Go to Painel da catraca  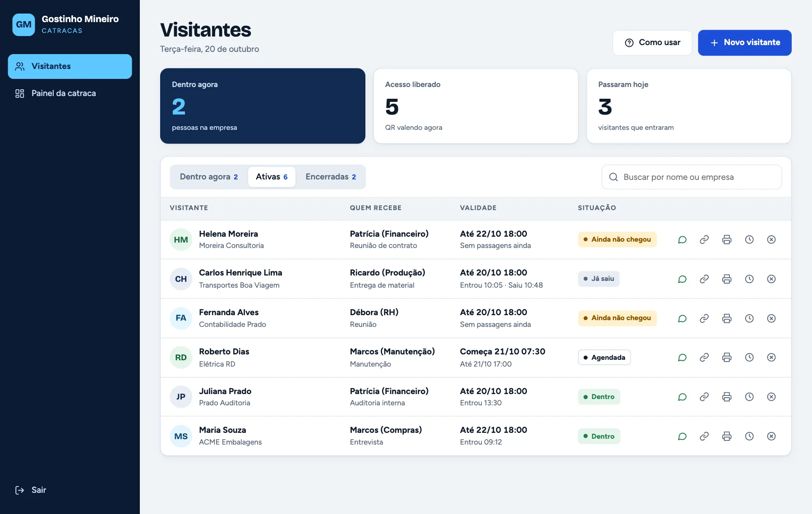(x=70, y=93)
